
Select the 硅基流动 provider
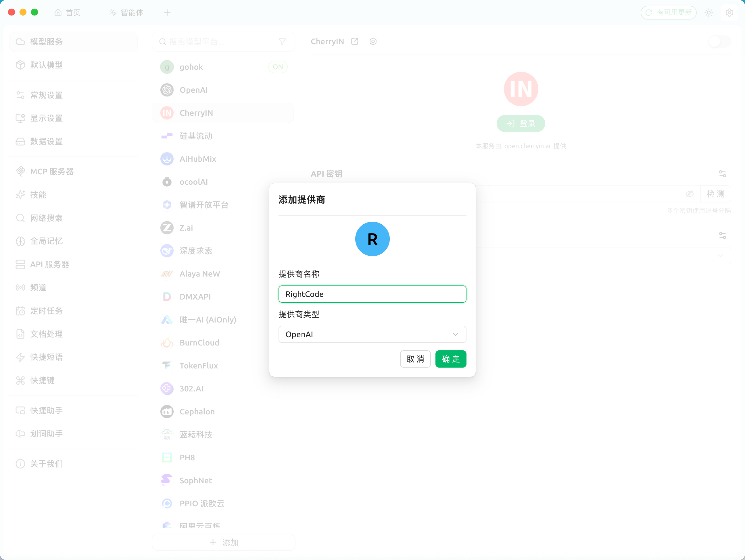click(x=223, y=136)
